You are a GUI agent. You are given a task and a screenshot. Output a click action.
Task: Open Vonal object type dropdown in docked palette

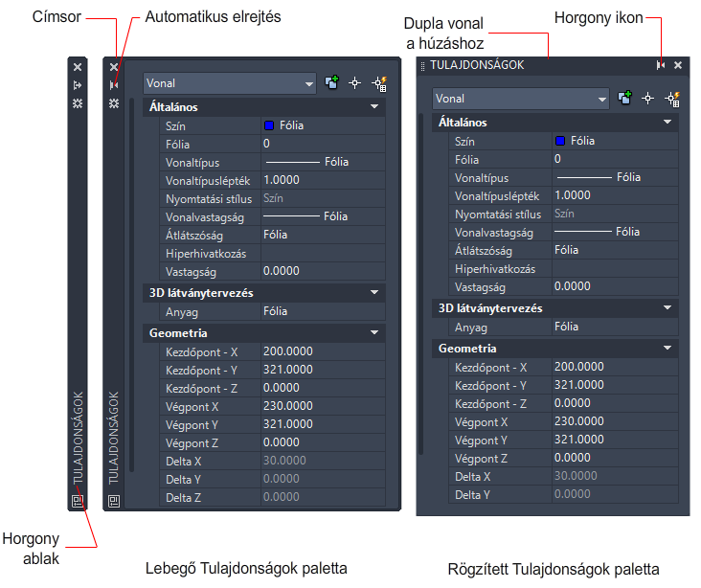[x=520, y=99]
